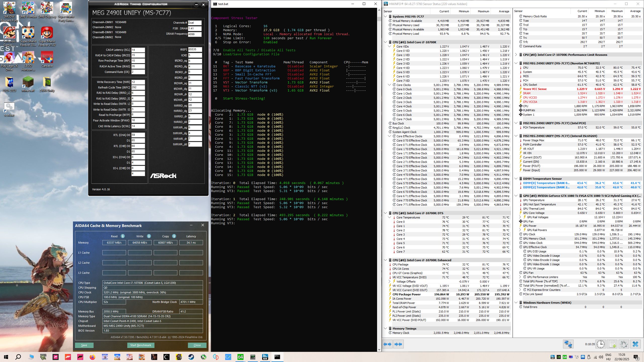Collapse Core Temperatures group
The width and height of the screenshot is (644, 362).
389,217
